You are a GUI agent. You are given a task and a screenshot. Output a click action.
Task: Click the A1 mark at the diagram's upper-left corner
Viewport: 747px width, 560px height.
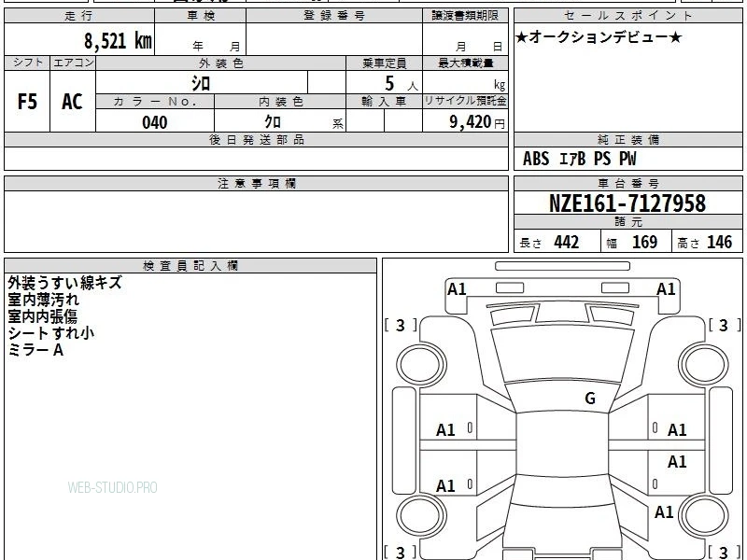[x=457, y=289]
